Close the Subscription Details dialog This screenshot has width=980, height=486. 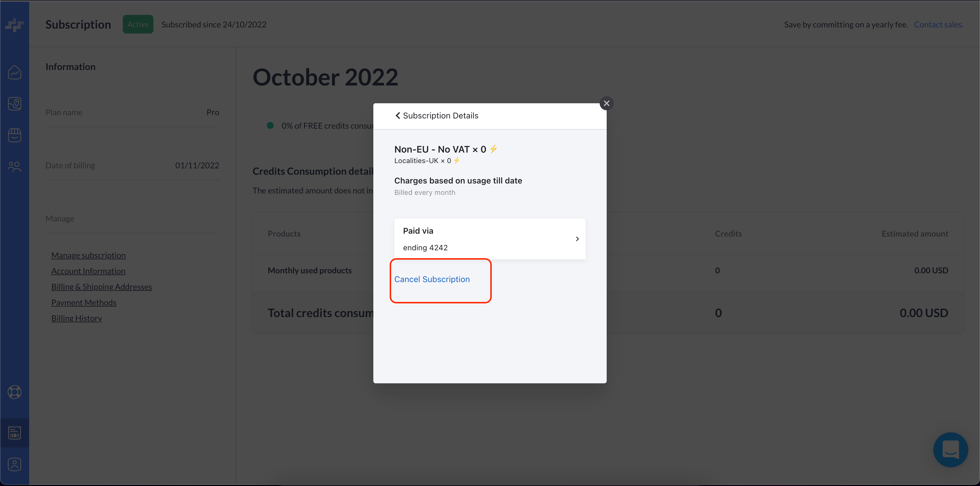(606, 103)
